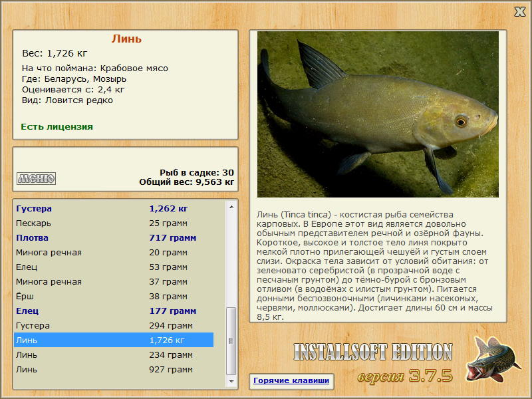Select the Минога речная 20 грамм row
532x399 pixels.
click(x=114, y=252)
